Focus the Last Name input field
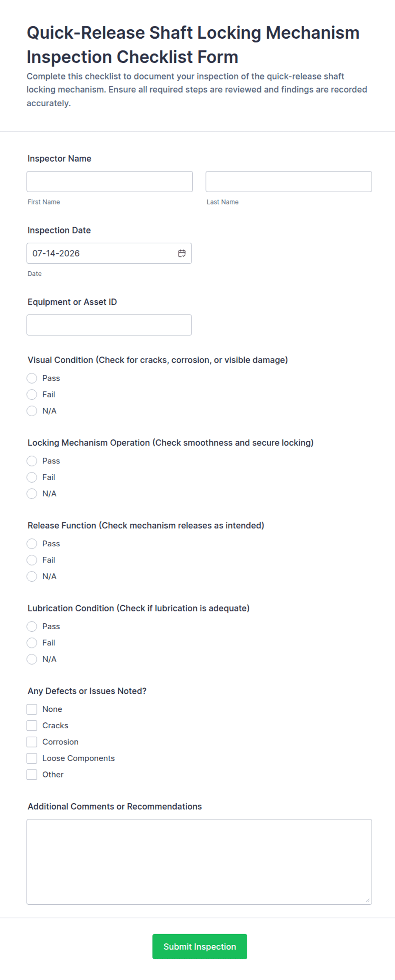 tap(289, 182)
